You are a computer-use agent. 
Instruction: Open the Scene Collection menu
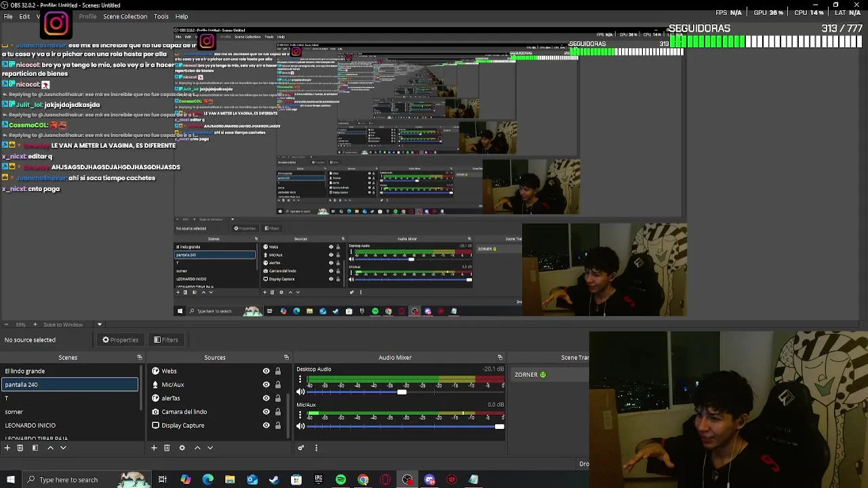click(125, 16)
